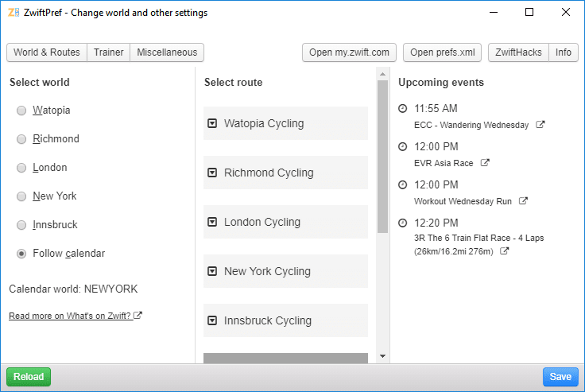Screen dimensions: 585x392
Task: Click clock icon beside Workout Wednesday Run time
Action: pos(402,184)
